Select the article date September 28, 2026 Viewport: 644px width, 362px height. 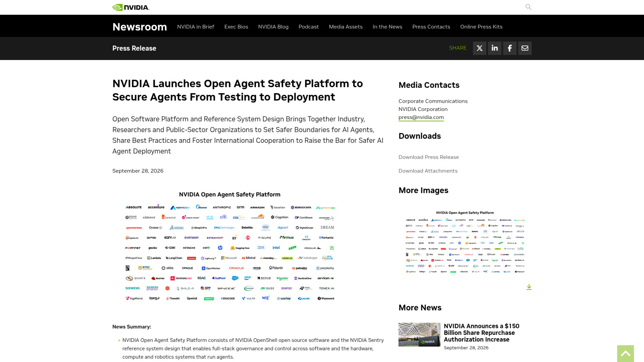[x=138, y=171]
